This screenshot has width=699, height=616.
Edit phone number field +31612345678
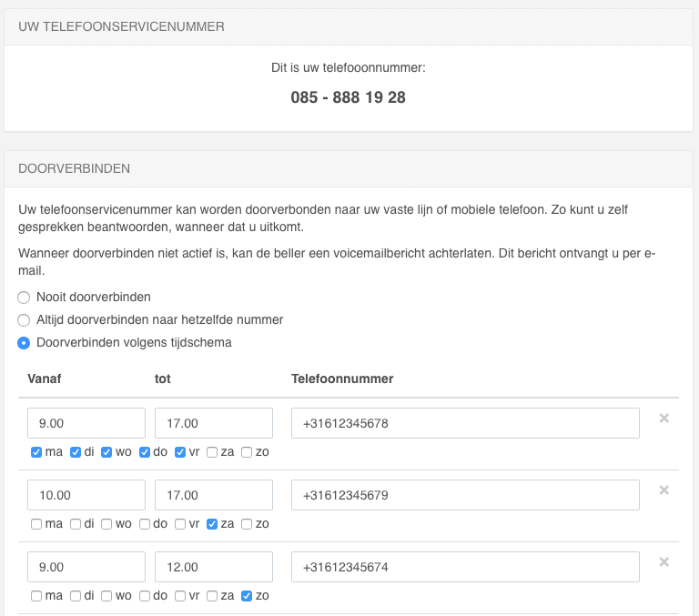click(x=465, y=423)
